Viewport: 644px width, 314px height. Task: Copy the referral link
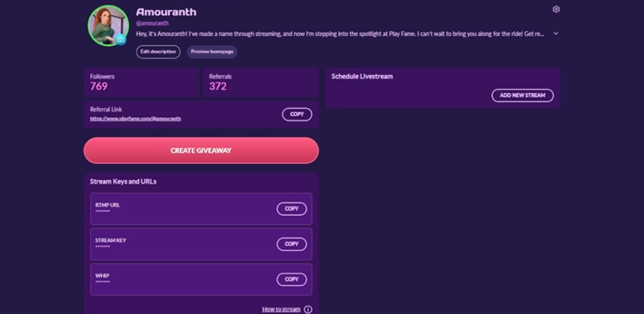pos(297,115)
